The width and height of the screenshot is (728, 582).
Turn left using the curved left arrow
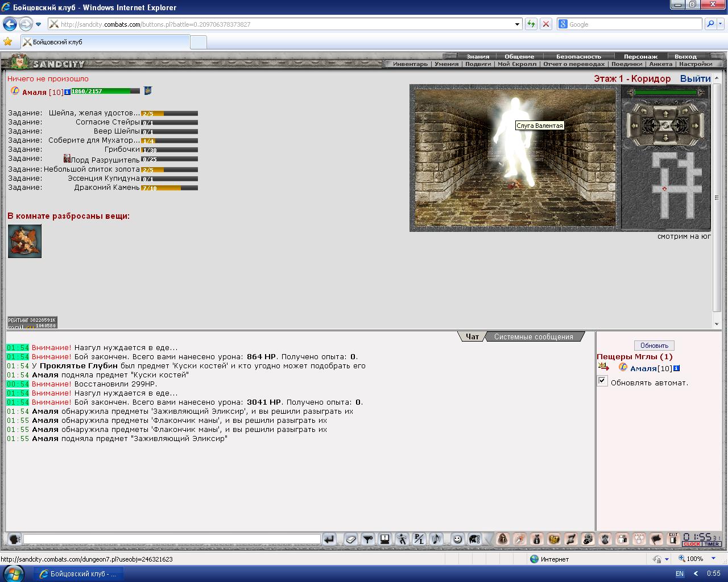[x=644, y=111]
